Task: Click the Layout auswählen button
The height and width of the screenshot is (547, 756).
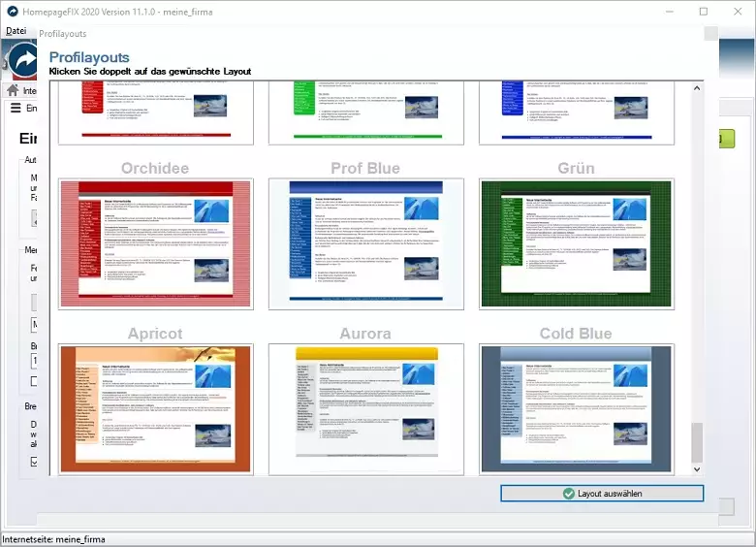Action: pos(602,493)
